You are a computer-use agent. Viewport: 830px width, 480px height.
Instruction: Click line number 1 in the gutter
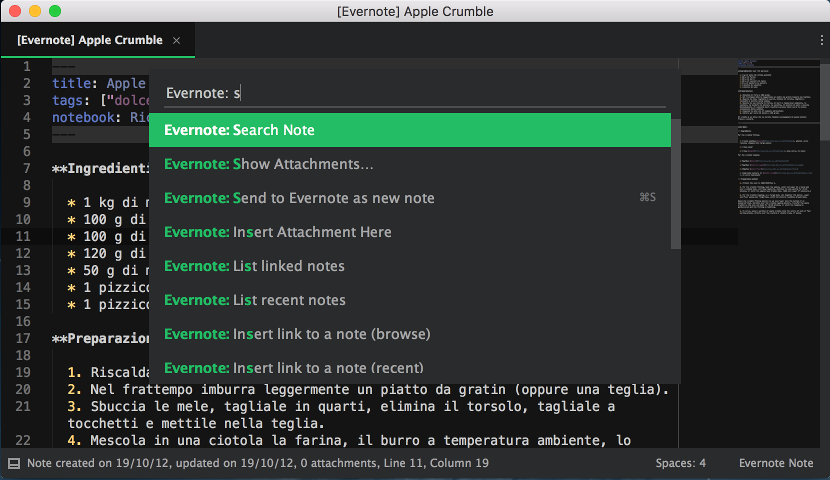(x=26, y=67)
